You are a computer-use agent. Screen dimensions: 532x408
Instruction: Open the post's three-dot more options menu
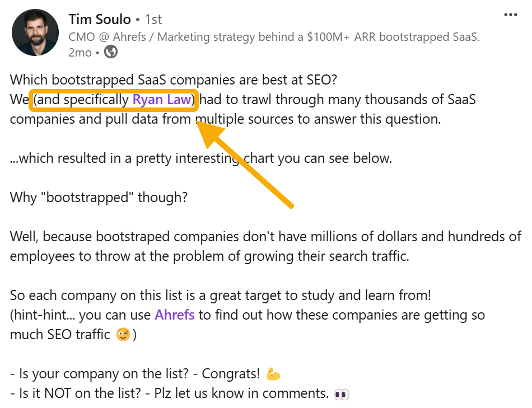(510, 15)
